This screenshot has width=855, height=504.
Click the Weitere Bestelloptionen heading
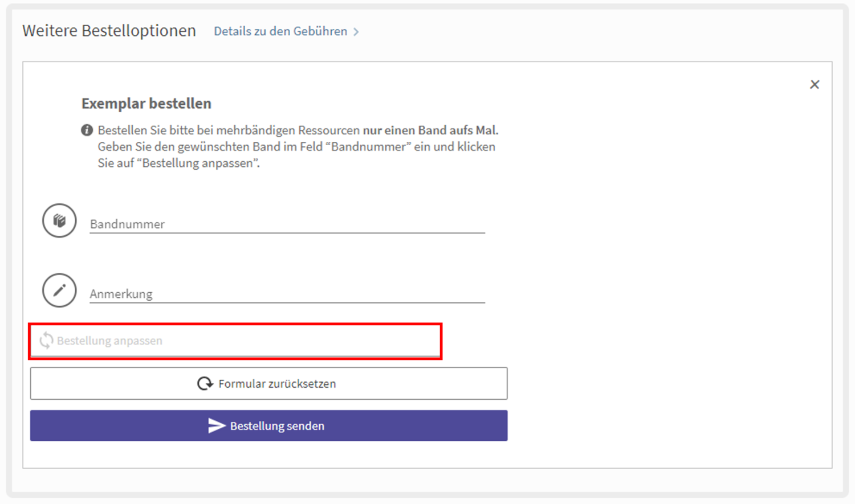tap(109, 31)
